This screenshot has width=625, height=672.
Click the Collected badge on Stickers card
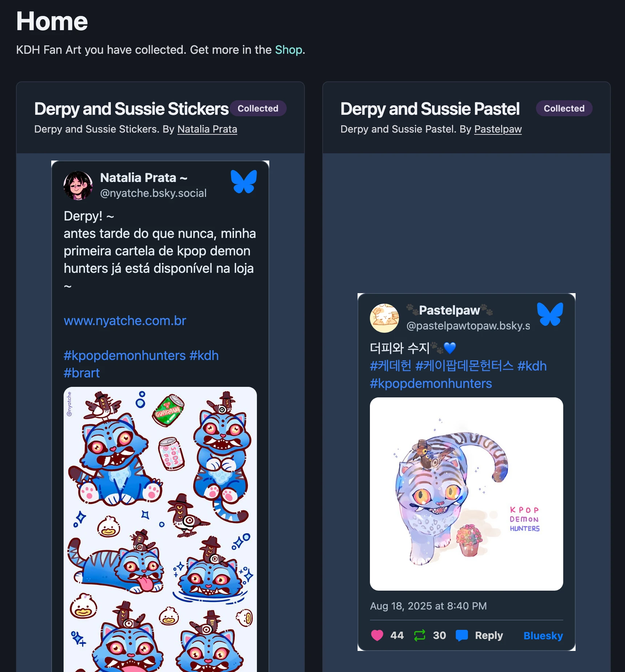tap(258, 109)
